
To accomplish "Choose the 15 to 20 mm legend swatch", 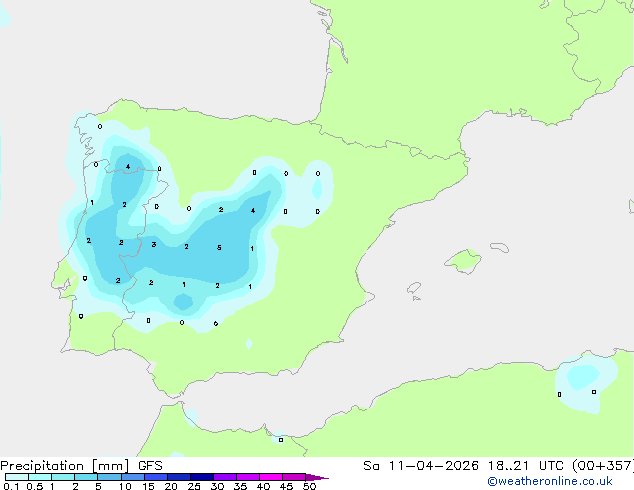I will [155, 477].
